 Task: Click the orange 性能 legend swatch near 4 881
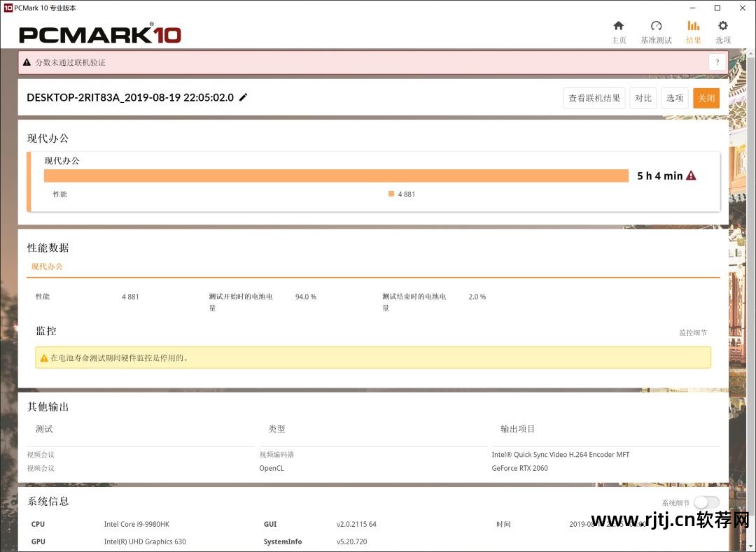tap(391, 194)
